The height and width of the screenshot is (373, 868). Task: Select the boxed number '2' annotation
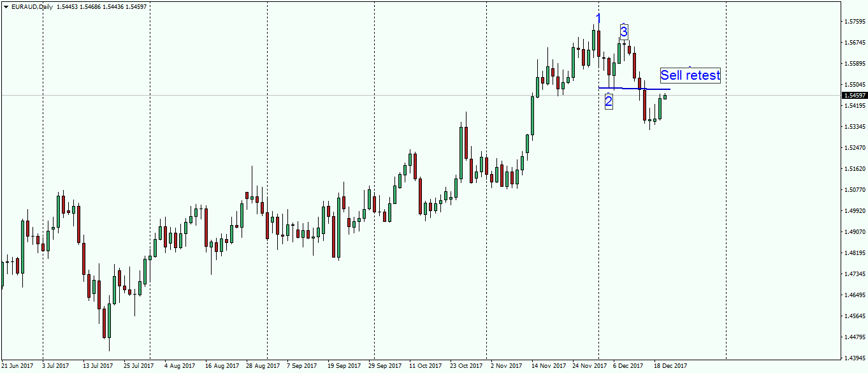pyautogui.click(x=609, y=101)
